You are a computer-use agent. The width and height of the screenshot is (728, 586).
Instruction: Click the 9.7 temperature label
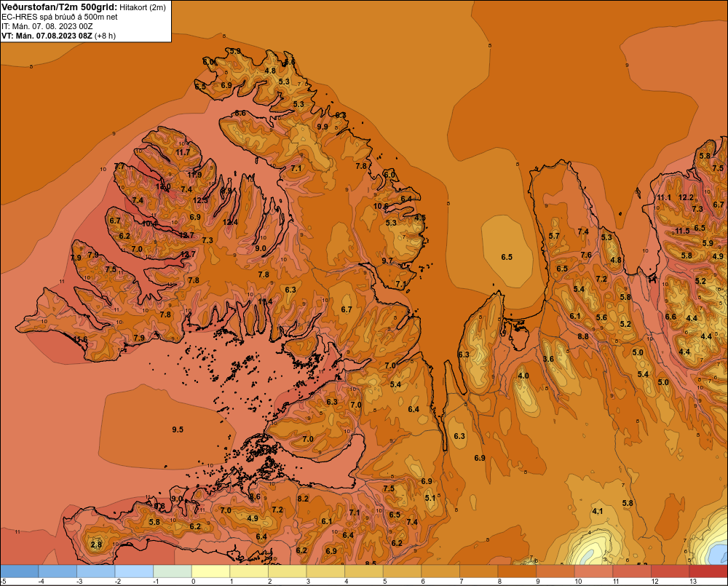click(387, 261)
